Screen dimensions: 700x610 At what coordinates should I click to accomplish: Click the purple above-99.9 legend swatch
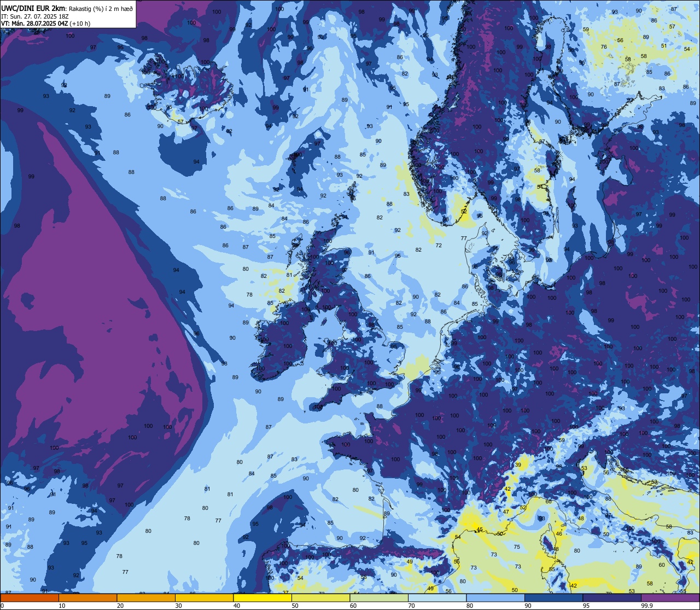(670, 597)
